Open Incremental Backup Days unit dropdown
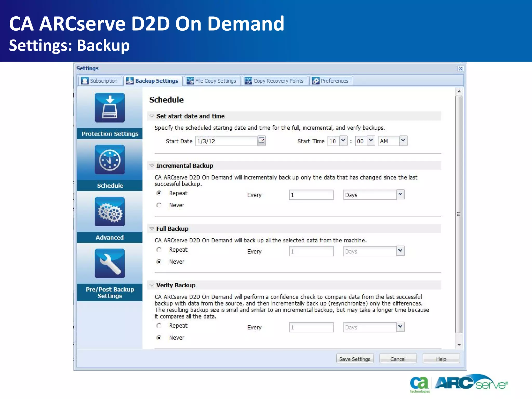The height and width of the screenshot is (399, 532). [400, 194]
